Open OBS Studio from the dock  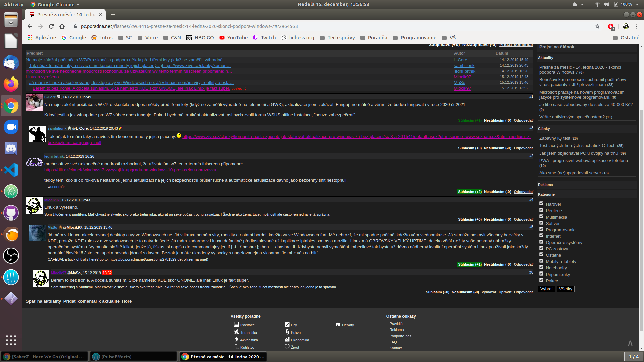pyautogui.click(x=11, y=256)
